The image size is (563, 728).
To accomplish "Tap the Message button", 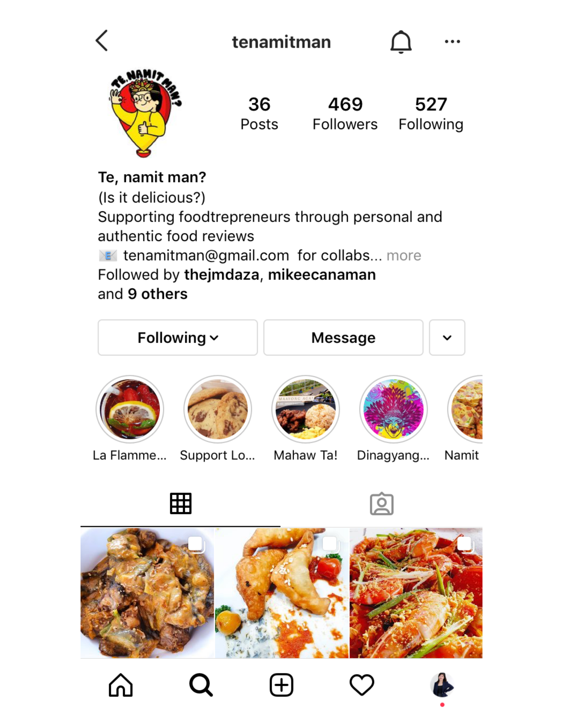I will click(x=343, y=338).
